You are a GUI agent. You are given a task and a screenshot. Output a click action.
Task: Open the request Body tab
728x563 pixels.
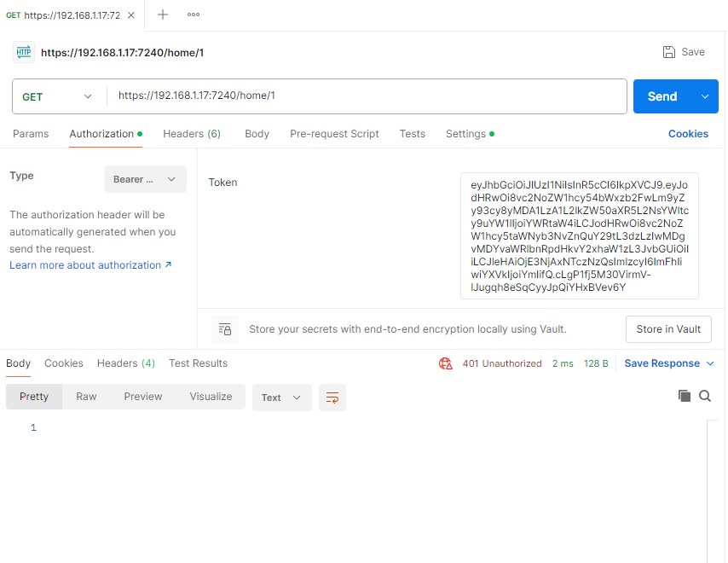tap(257, 134)
